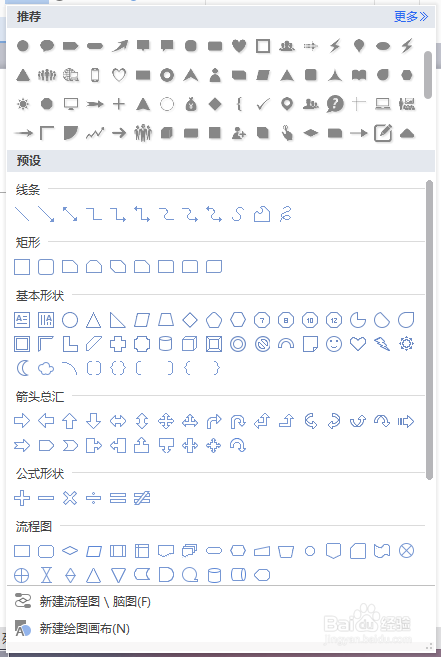Select the lightning bolt basic shape
The height and width of the screenshot is (657, 441).
coord(382,344)
